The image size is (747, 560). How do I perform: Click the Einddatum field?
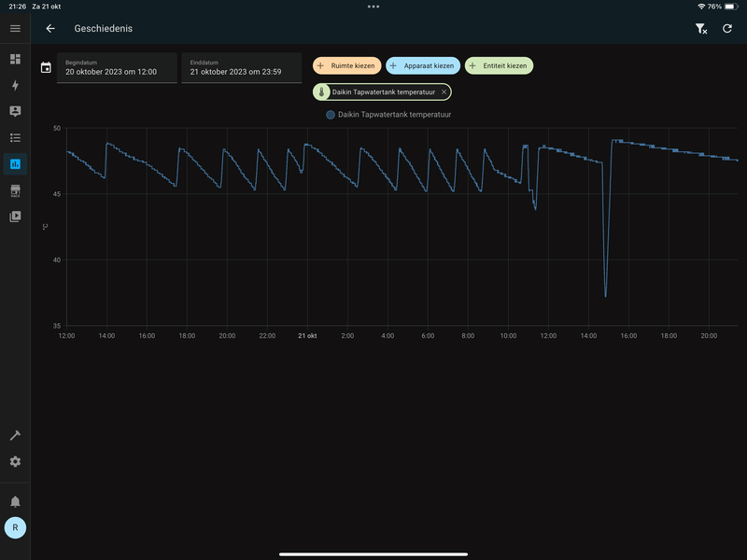[242, 67]
